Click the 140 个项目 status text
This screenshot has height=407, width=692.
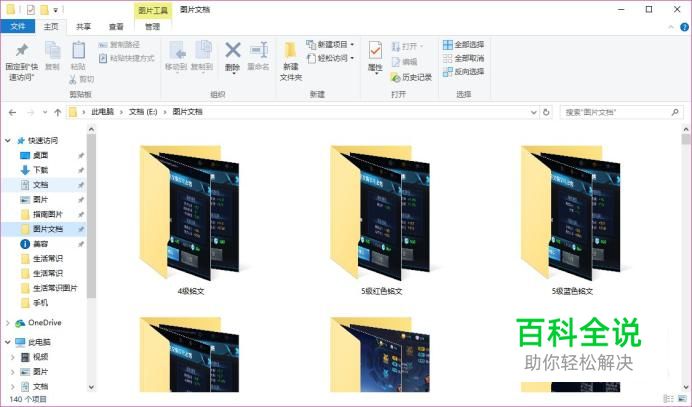pyautogui.click(x=28, y=399)
